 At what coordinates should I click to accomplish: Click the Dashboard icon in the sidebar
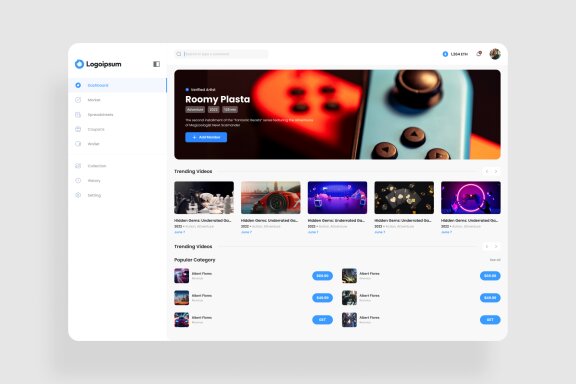pyautogui.click(x=78, y=85)
